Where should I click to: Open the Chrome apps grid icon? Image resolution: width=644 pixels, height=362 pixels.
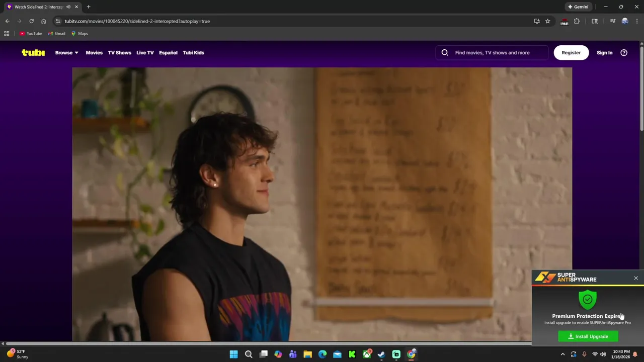[7, 34]
